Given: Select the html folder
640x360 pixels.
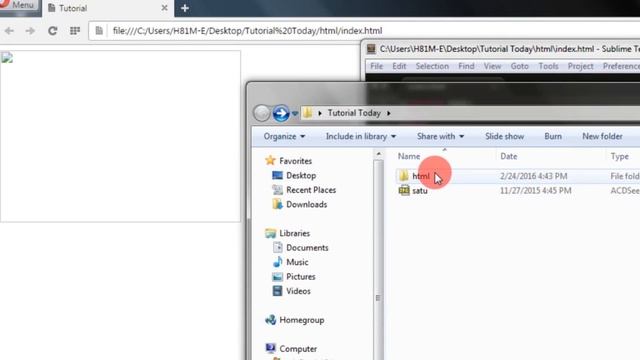Looking at the screenshot, I should coord(421,176).
